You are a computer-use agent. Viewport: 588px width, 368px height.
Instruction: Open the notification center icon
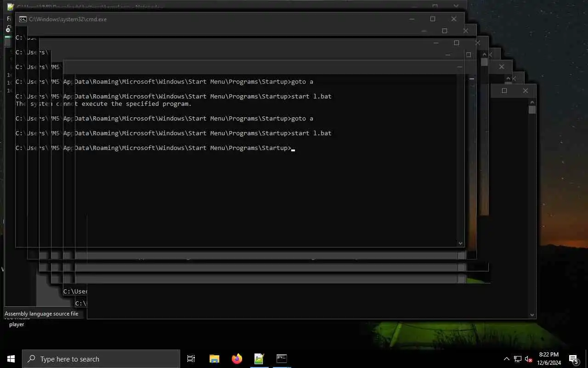(573, 359)
